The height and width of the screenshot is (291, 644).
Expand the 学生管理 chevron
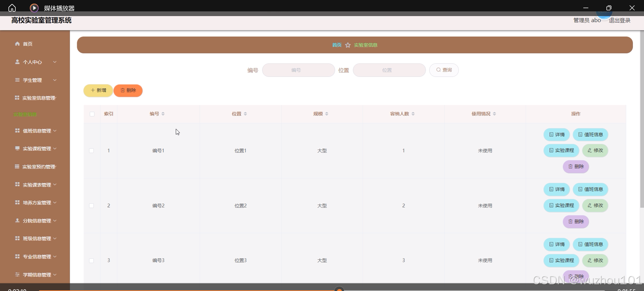pos(55,80)
